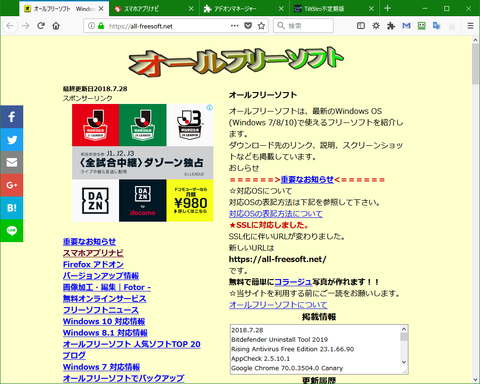The image size is (480, 384).
Task: Reload the current page
Action: 41,26
